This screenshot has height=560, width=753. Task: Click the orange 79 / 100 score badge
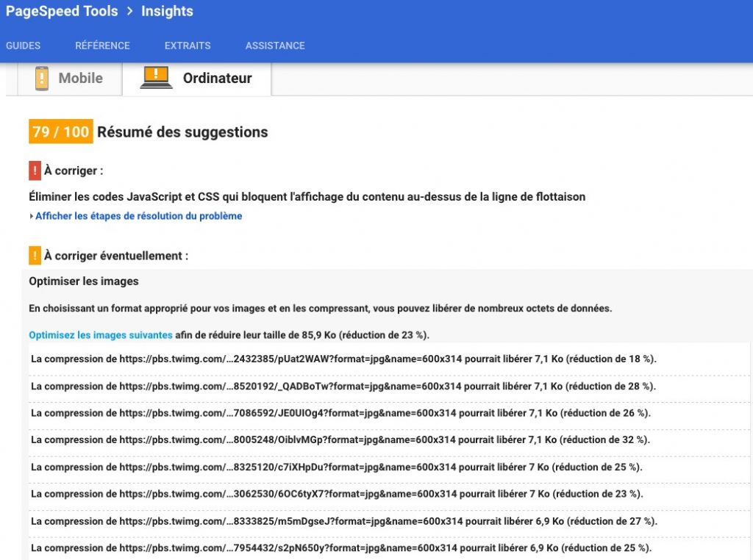(x=60, y=132)
